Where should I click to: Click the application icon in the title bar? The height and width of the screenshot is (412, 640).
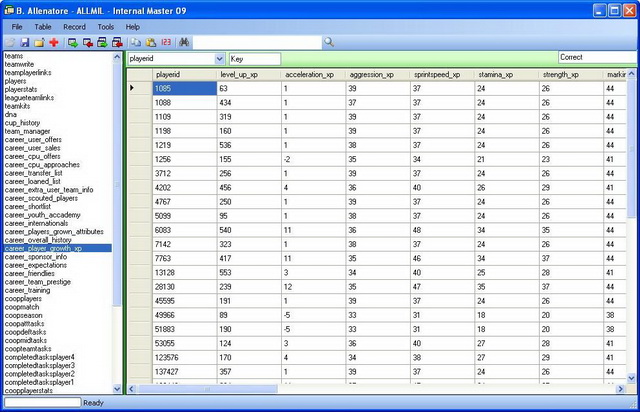click(x=9, y=10)
